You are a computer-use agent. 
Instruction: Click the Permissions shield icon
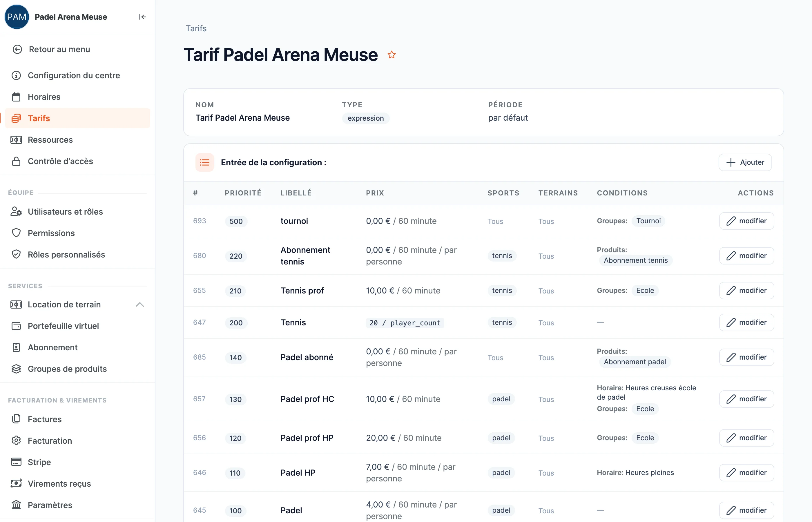pos(16,233)
